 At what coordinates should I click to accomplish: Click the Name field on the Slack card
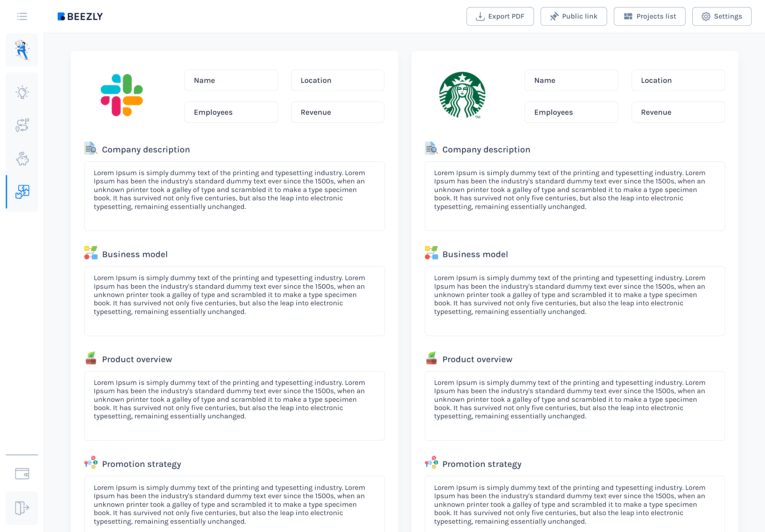click(x=231, y=80)
